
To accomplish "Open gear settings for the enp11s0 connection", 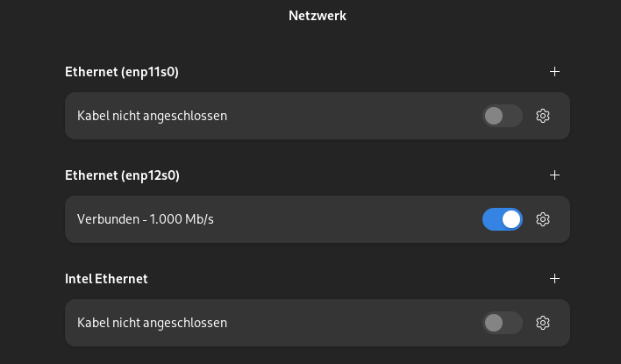I will tap(543, 116).
